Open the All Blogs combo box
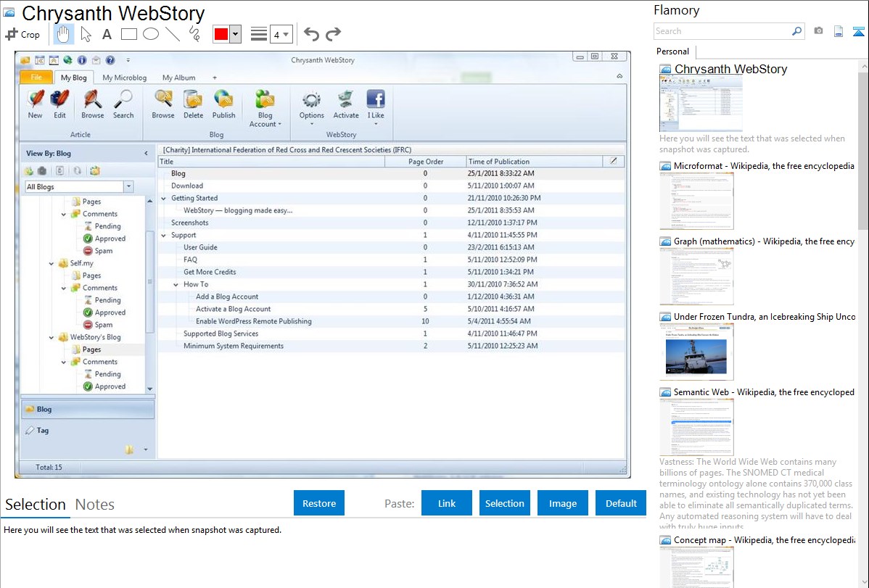The width and height of the screenshot is (869, 588). click(x=78, y=187)
